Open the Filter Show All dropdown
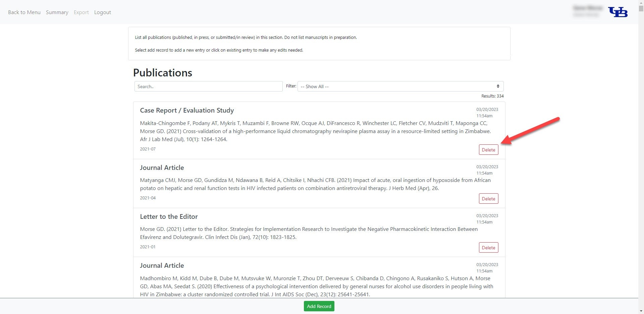The width and height of the screenshot is (644, 314). pyautogui.click(x=400, y=86)
